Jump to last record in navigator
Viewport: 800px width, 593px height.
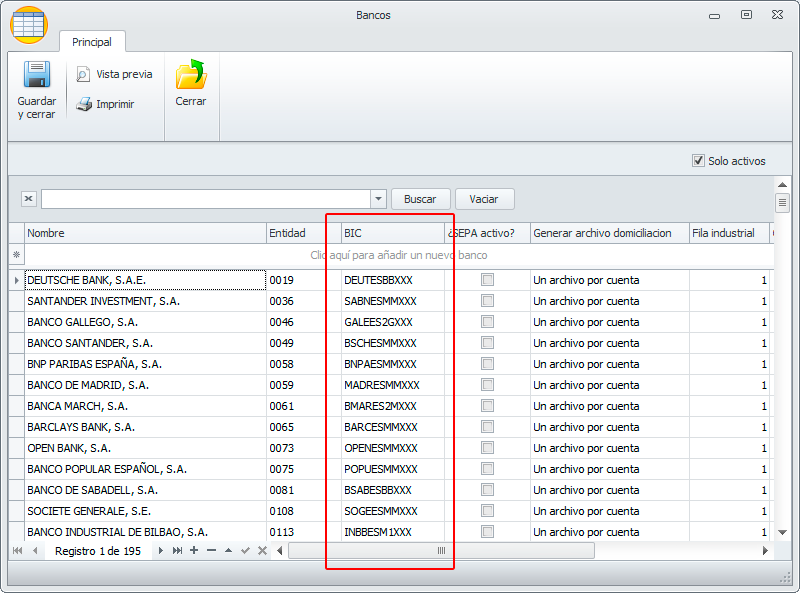(x=177, y=551)
